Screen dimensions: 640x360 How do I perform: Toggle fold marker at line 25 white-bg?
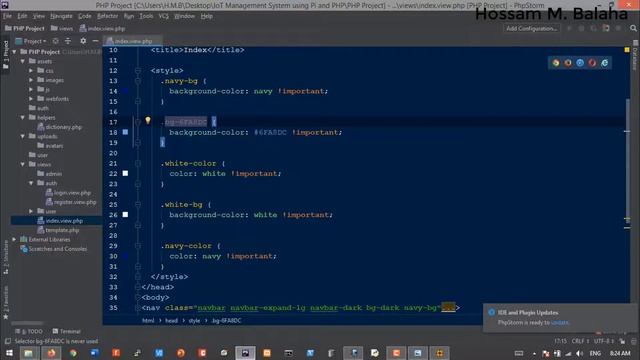click(138, 204)
